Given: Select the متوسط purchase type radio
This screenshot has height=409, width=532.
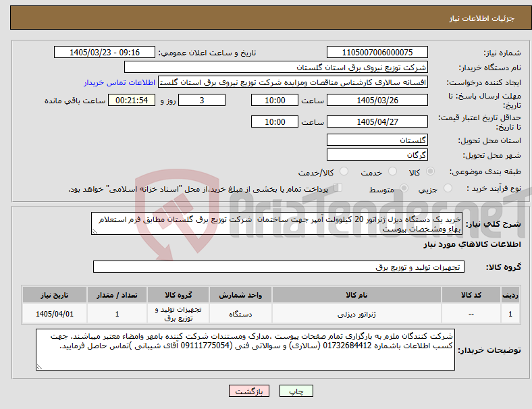Looking at the screenshot, I should coord(404,188).
